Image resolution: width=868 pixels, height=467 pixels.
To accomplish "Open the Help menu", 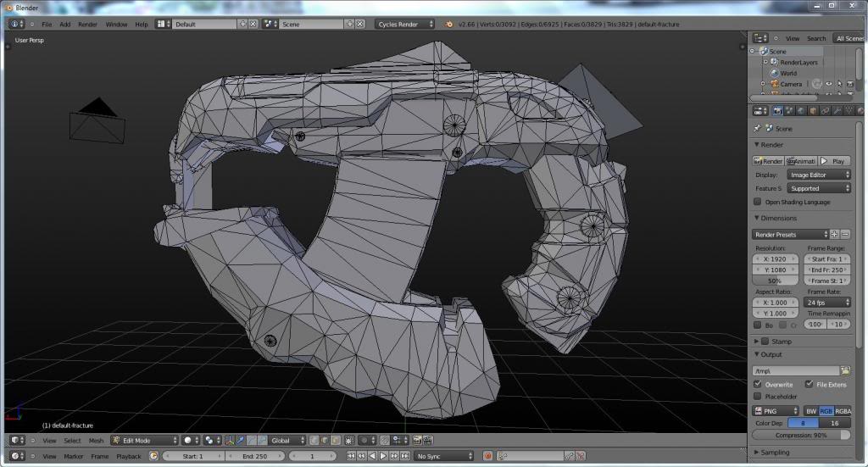I will pyautogui.click(x=142, y=25).
